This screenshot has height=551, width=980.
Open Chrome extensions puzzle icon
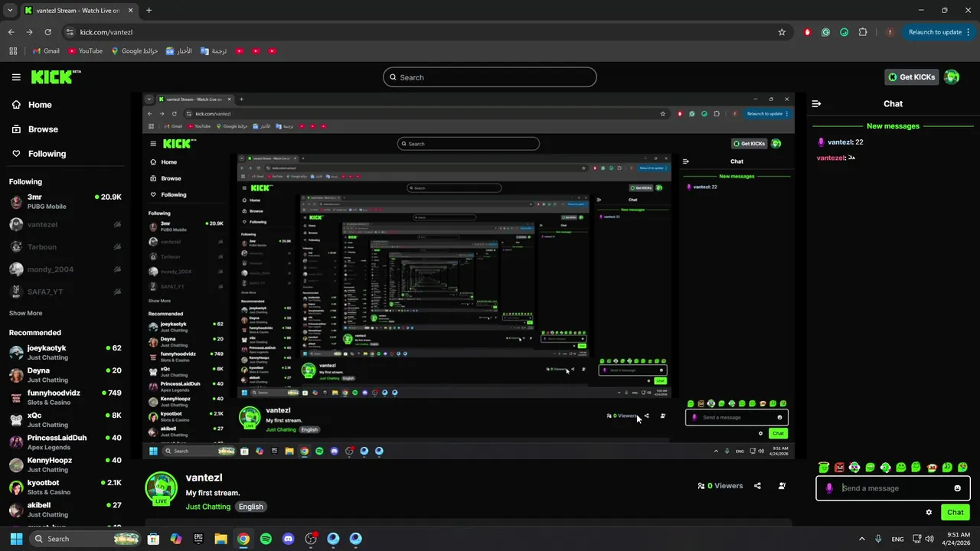(863, 32)
